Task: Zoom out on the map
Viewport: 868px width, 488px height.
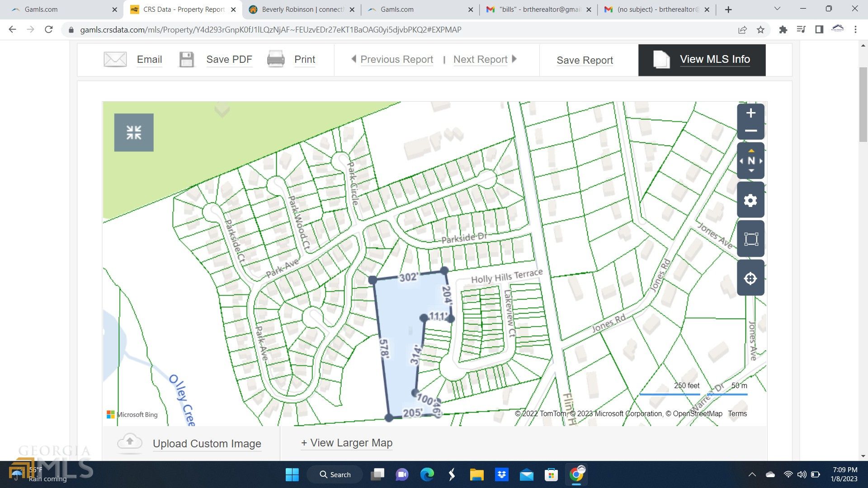Action: [750, 130]
